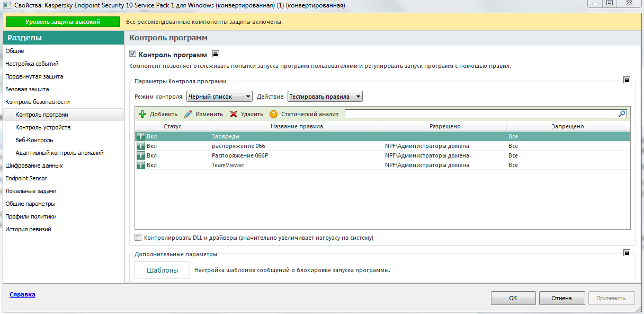
Task: Uncheck the Контроль программ checkbox
Action: pos(133,54)
